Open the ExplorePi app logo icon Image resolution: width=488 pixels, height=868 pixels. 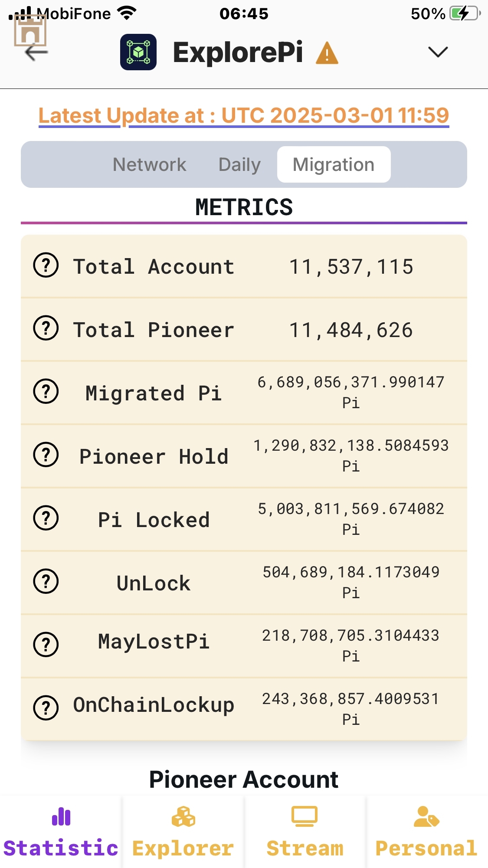tap(138, 52)
